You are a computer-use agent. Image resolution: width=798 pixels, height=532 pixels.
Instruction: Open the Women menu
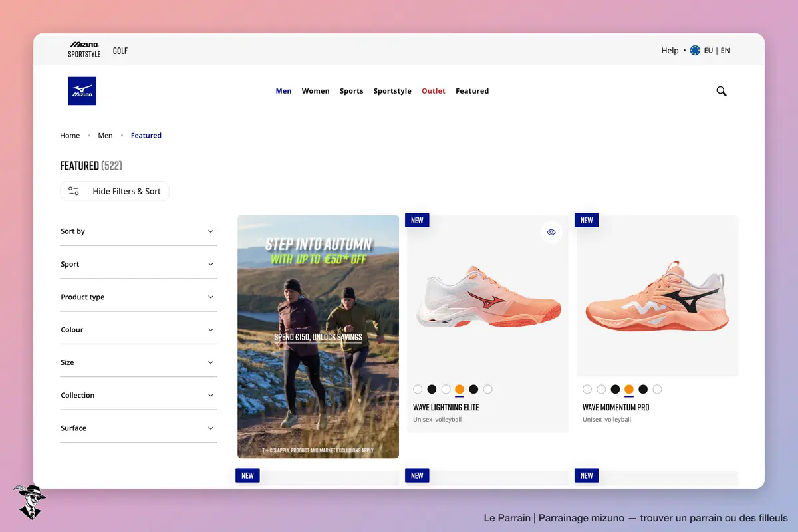tap(315, 91)
